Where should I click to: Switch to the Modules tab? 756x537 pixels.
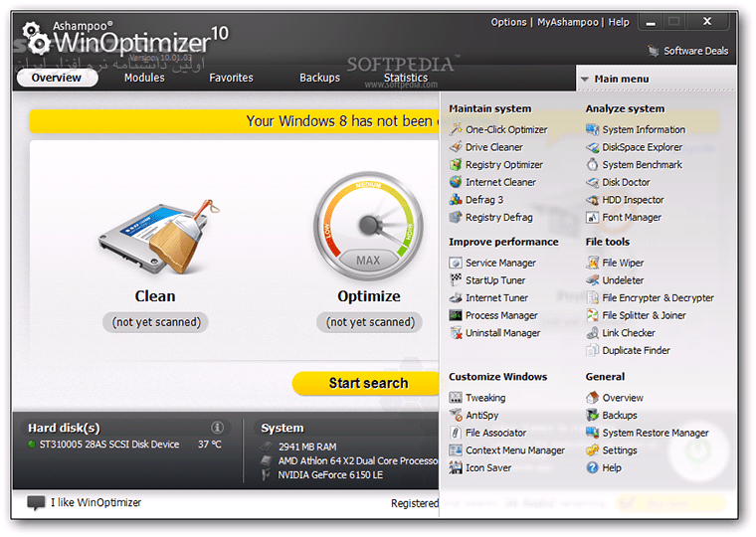(x=144, y=78)
